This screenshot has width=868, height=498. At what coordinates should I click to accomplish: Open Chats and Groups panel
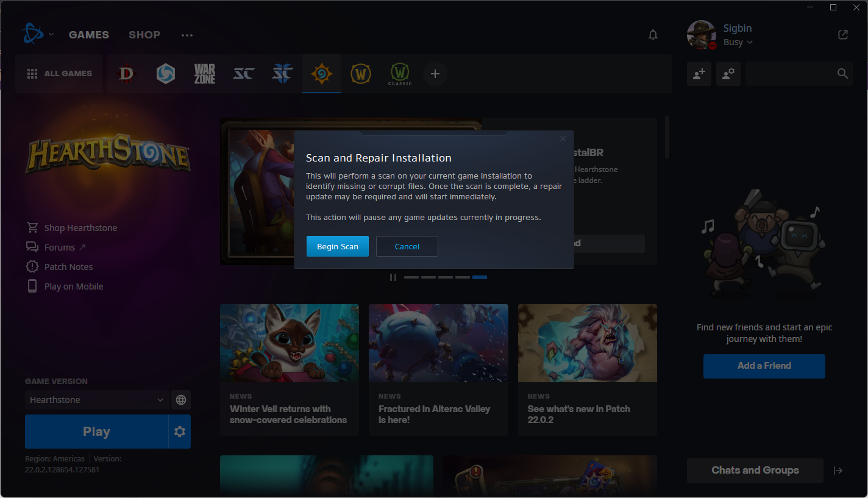[x=755, y=470]
